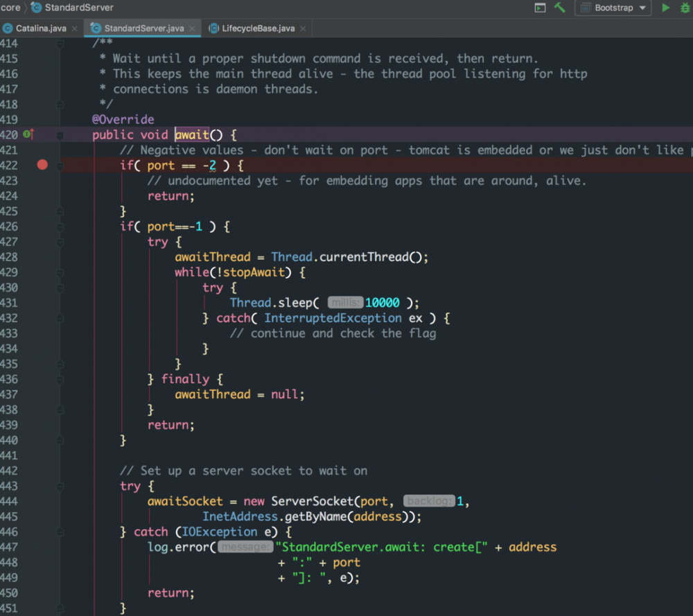Click IOException on line 446
Screen dimensions: 693x616
(x=220, y=531)
